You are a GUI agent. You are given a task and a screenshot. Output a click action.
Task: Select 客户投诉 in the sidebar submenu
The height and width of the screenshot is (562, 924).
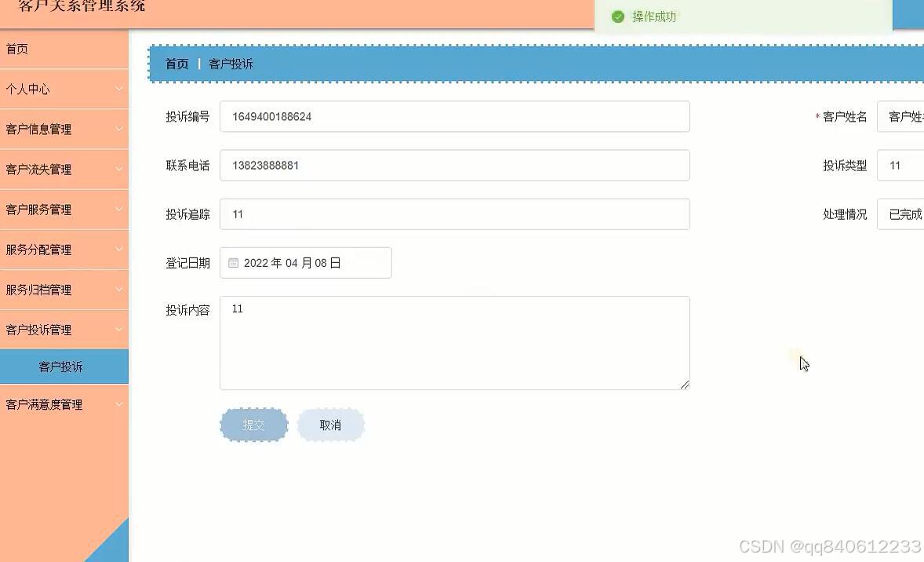click(x=64, y=366)
